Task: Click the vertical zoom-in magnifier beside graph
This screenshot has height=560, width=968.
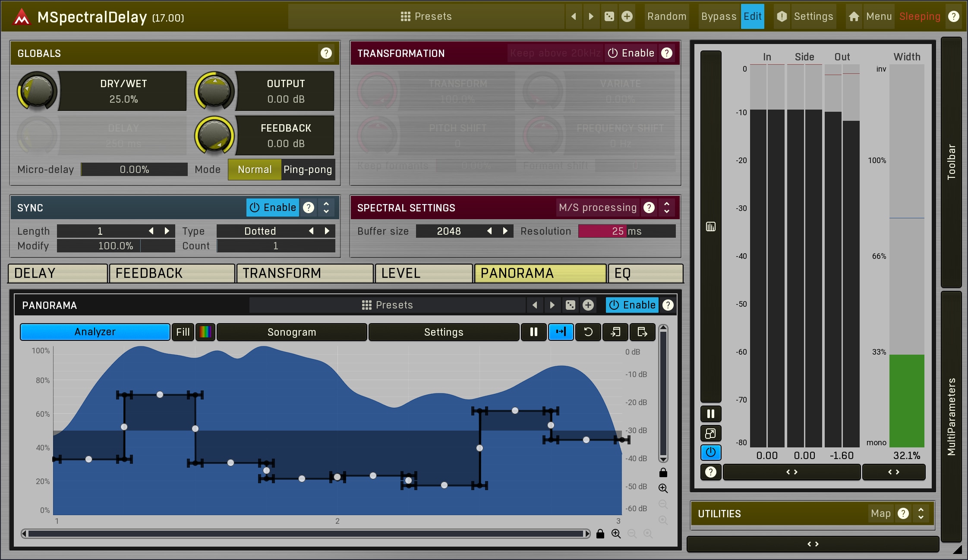Action: pos(663,488)
